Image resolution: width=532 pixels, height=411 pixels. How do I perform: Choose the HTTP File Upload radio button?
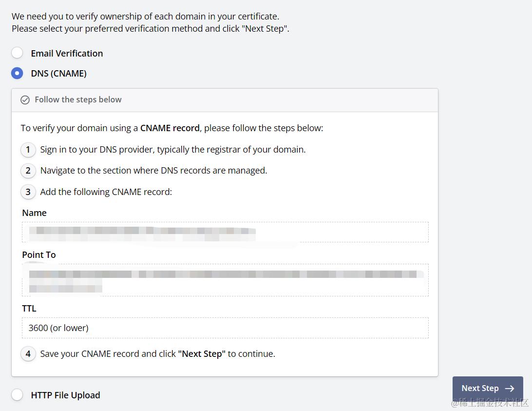coord(17,395)
